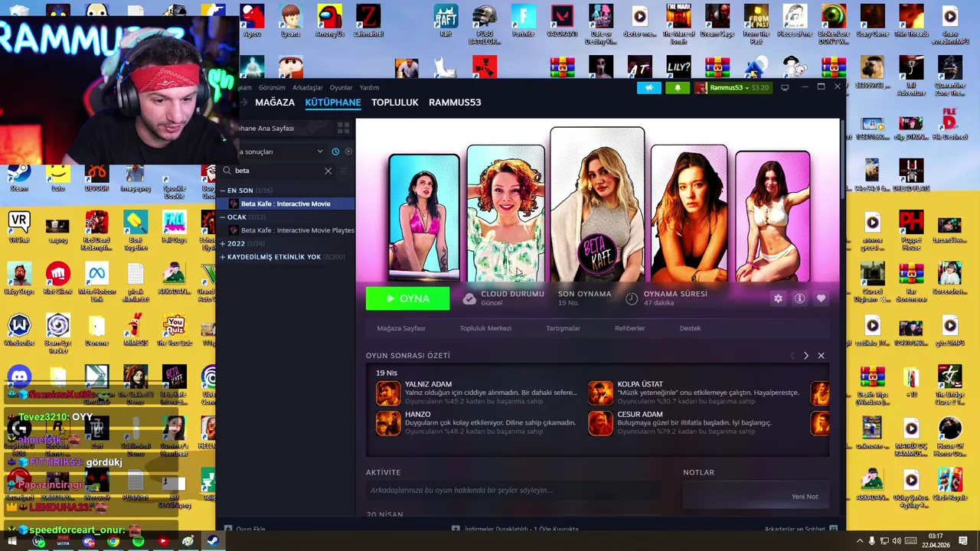Click the Yeni Not button

805,497
